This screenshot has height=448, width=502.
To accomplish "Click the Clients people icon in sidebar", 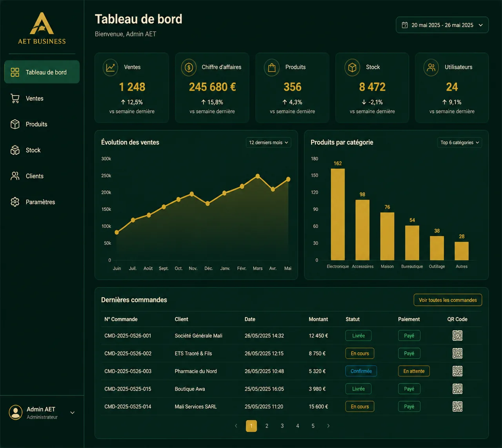I will tap(15, 176).
